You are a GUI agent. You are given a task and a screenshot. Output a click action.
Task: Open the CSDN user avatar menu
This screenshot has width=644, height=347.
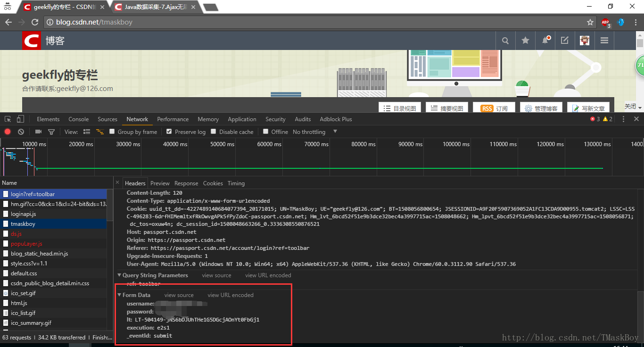(x=585, y=41)
